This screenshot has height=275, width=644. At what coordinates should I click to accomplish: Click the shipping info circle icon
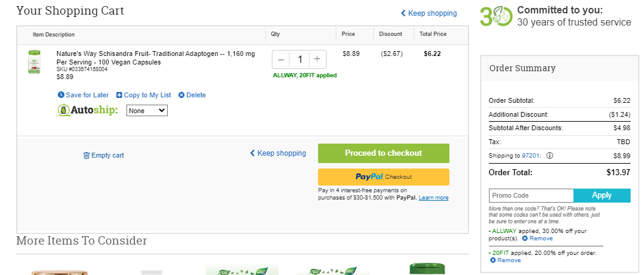point(550,156)
